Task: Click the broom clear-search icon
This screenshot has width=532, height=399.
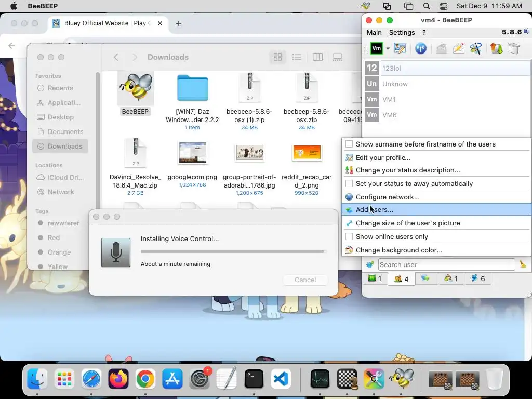Action: pos(523,264)
